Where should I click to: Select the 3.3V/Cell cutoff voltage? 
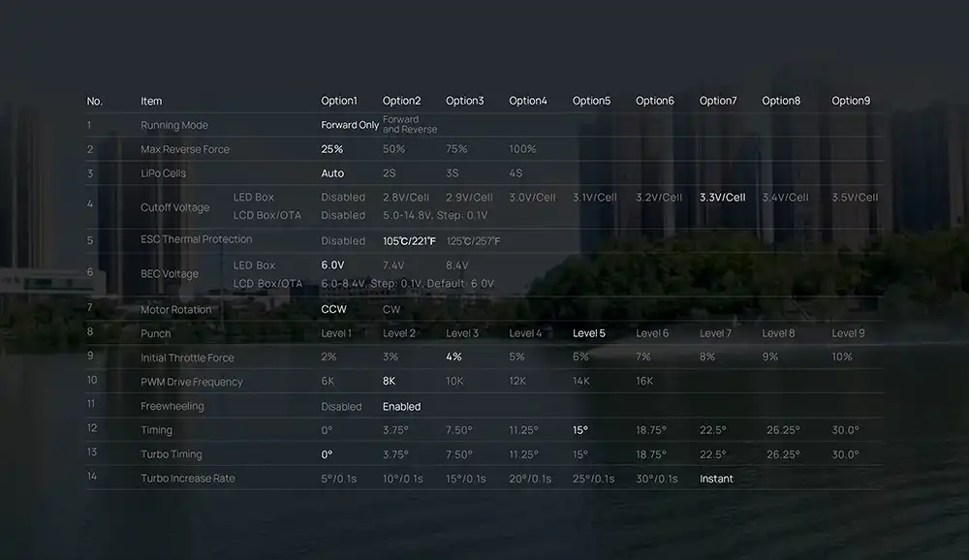coord(722,198)
